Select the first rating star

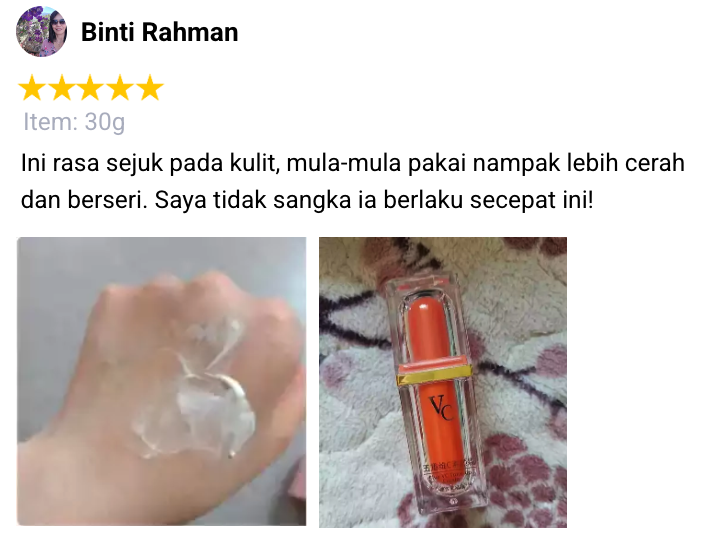(31, 87)
